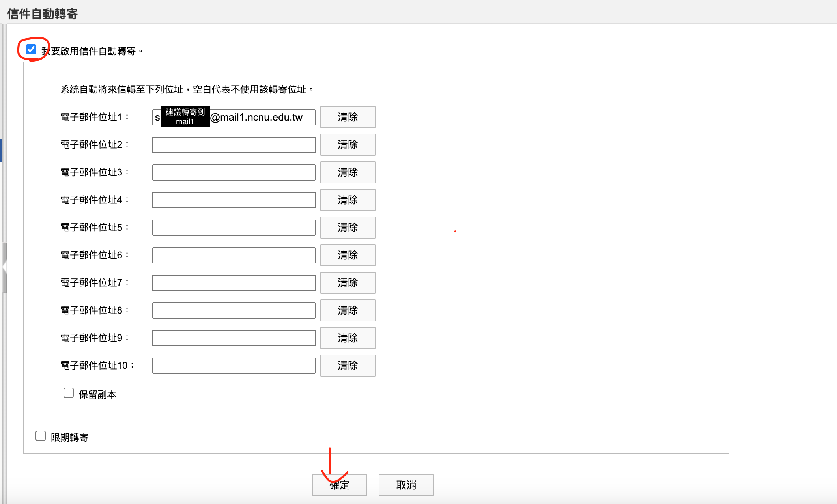The height and width of the screenshot is (504, 837).
Task: Clear the 電子郵件位址4 entry
Action: [348, 200]
